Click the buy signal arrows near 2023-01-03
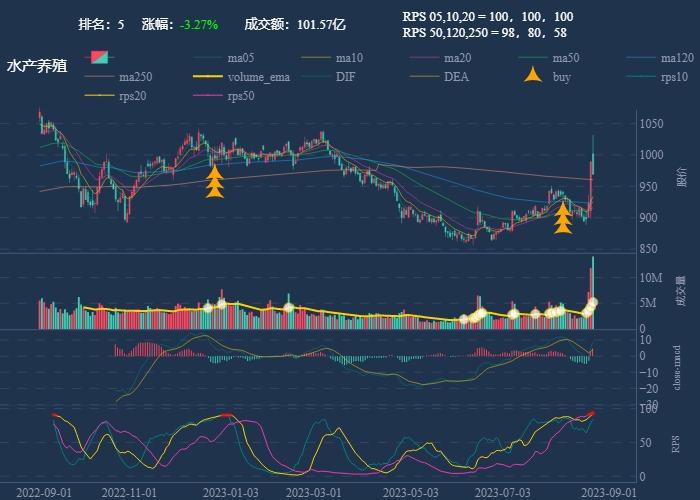700x500 pixels. pos(215,182)
